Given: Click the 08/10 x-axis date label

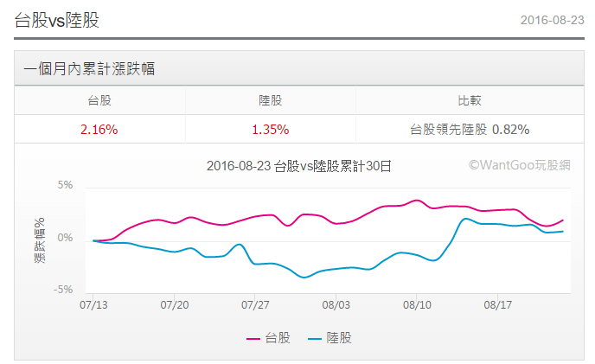Looking at the screenshot, I should (417, 305).
